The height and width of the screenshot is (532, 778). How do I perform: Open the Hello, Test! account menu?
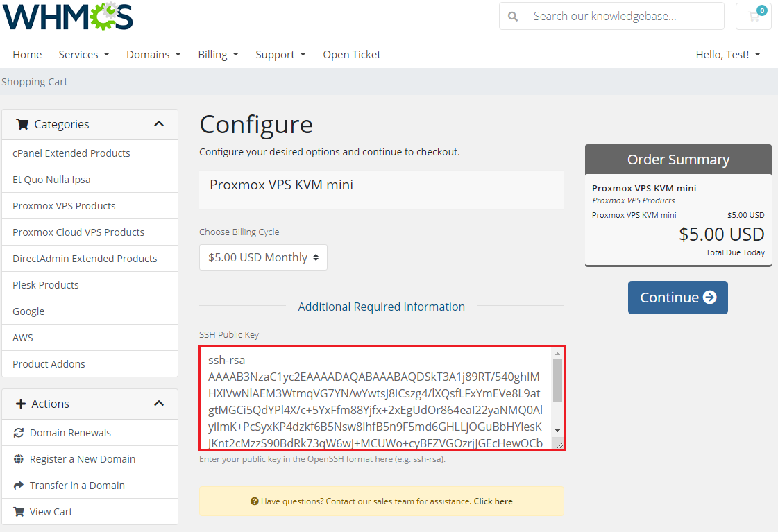728,55
